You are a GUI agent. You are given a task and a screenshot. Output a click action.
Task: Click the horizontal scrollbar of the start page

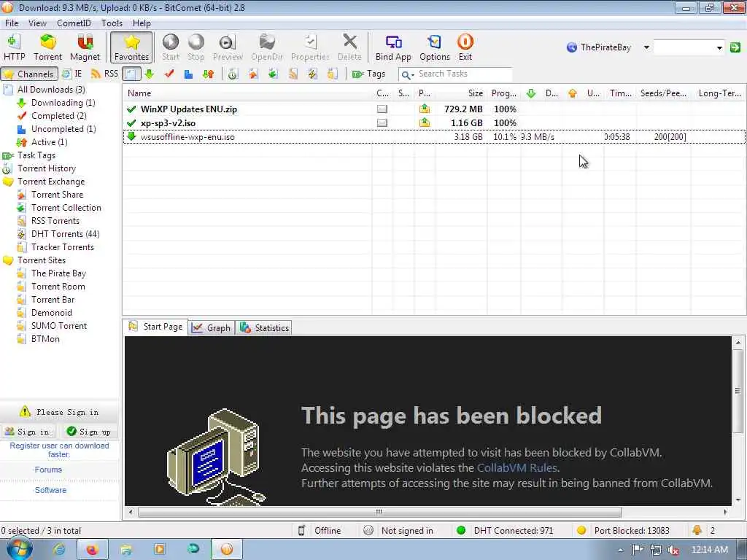tap(379, 512)
